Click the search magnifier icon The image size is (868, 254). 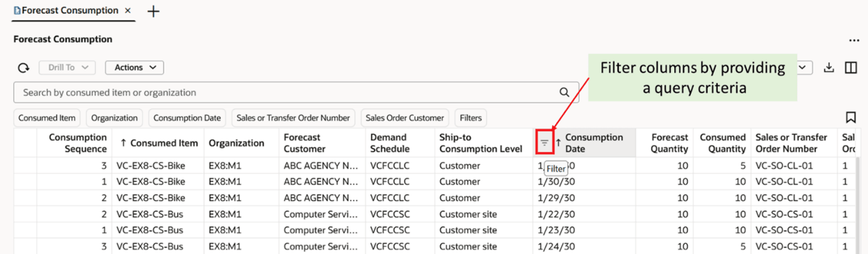[564, 92]
